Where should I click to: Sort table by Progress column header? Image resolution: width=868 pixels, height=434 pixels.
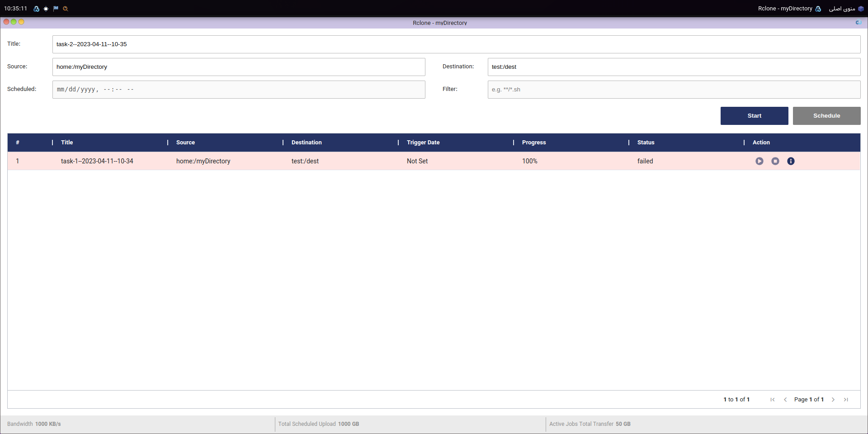pyautogui.click(x=533, y=143)
